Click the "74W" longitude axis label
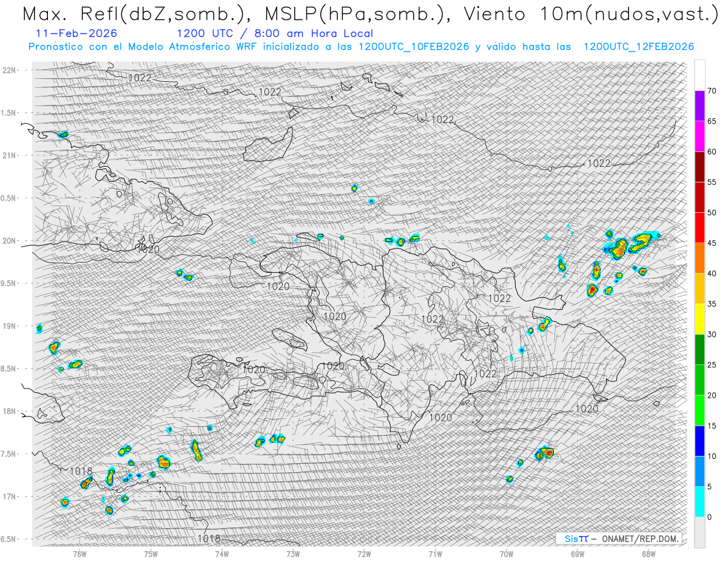Viewport: 728px width, 562px height. 222,554
